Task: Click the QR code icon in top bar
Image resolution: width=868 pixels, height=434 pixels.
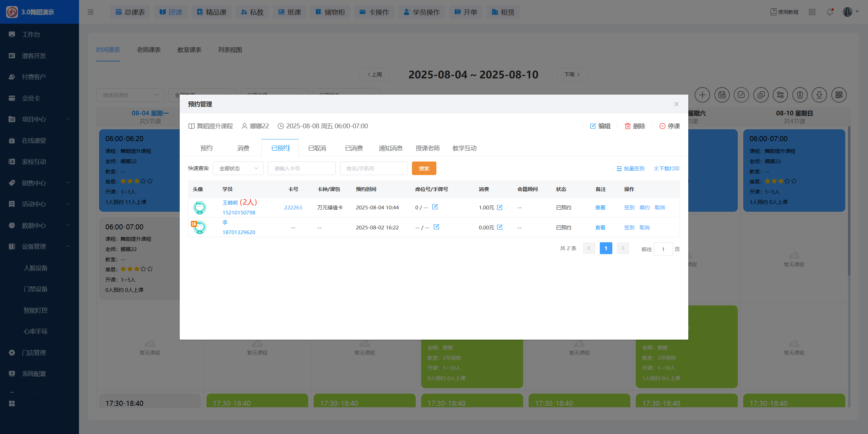Action: [x=812, y=12]
